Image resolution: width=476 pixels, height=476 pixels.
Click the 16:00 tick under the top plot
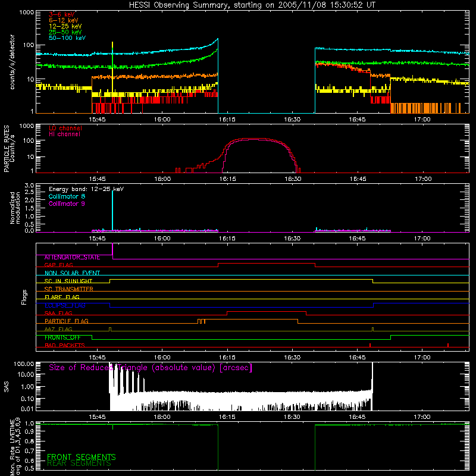(162, 120)
